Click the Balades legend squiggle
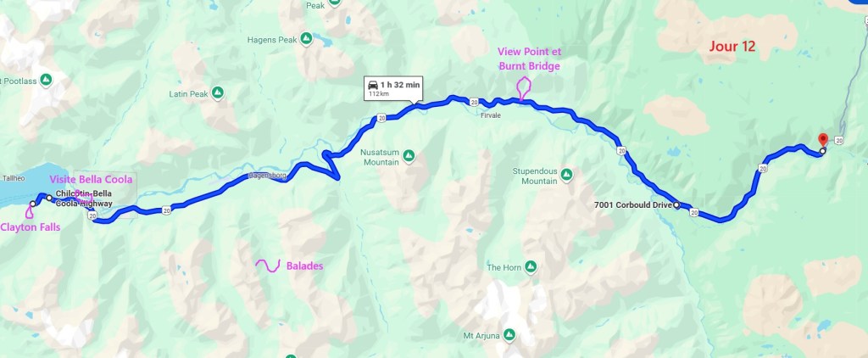 (x=268, y=266)
